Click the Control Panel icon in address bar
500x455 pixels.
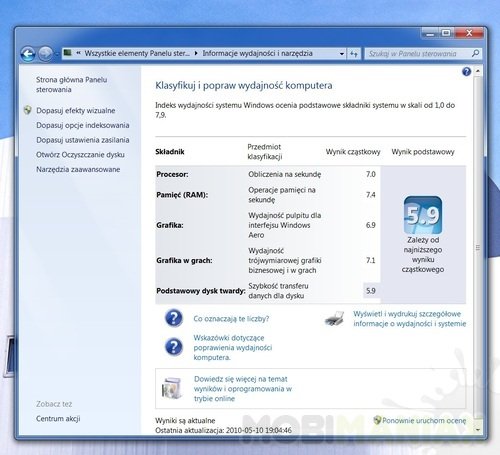pos(68,53)
